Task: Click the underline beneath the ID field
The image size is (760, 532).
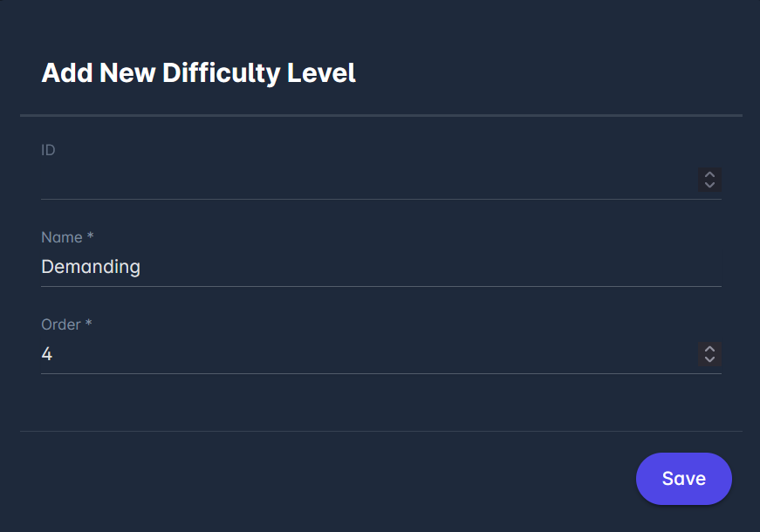Action: tap(380, 199)
